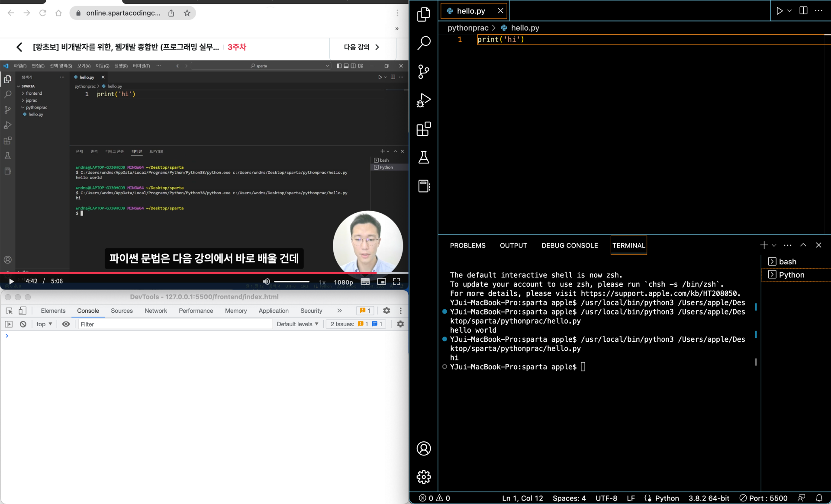
Task: Switch to the PROBLEMS panel tab
Action: point(467,245)
